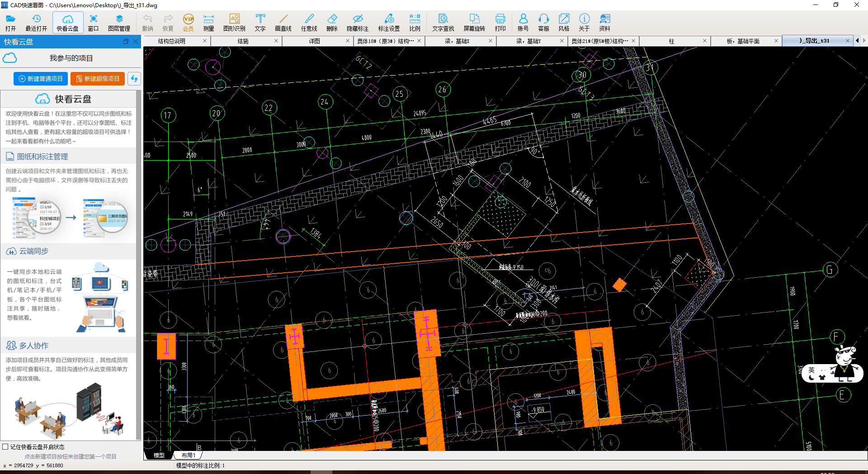868x474 pixels.
Task: Toggle 隐藏标注 hide annotations
Action: pos(358,22)
